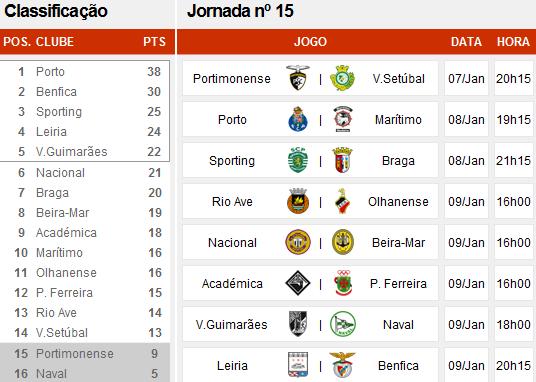This screenshot has height=382, width=536.
Task: Select the Leiria team name in fixtures
Action: tap(232, 366)
